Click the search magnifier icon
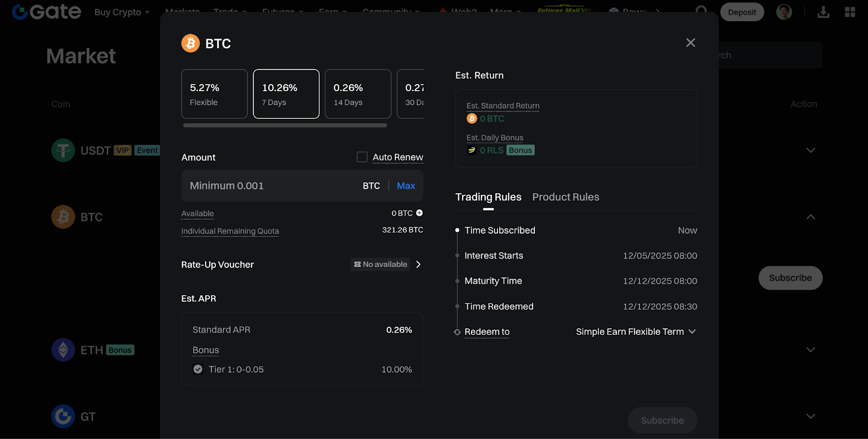Screen dimensions: 868x439 pos(701,10)
